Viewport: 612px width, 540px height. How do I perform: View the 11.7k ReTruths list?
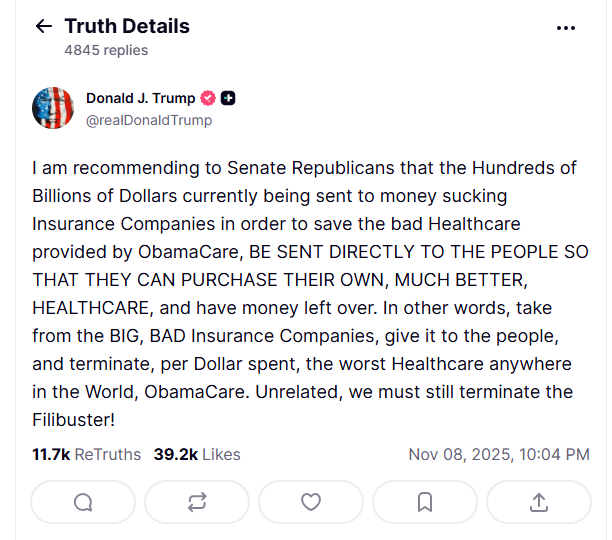point(86,454)
